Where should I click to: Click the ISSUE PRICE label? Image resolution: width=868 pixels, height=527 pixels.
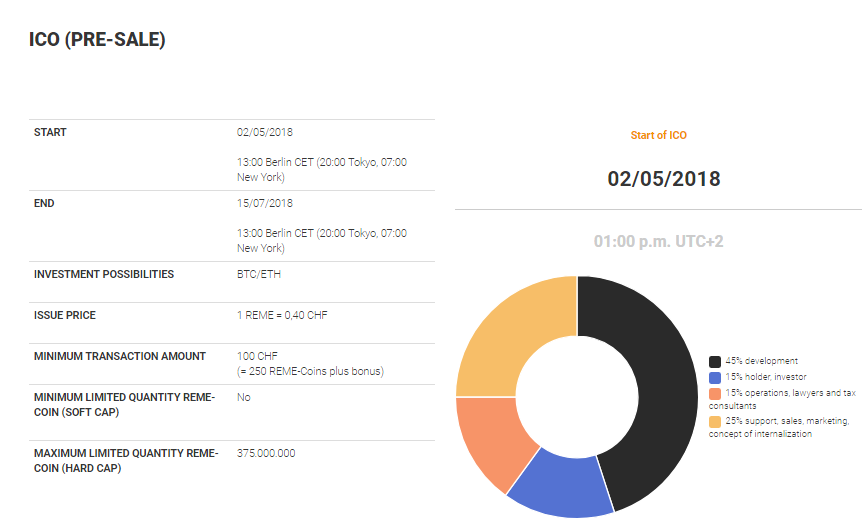click(65, 315)
